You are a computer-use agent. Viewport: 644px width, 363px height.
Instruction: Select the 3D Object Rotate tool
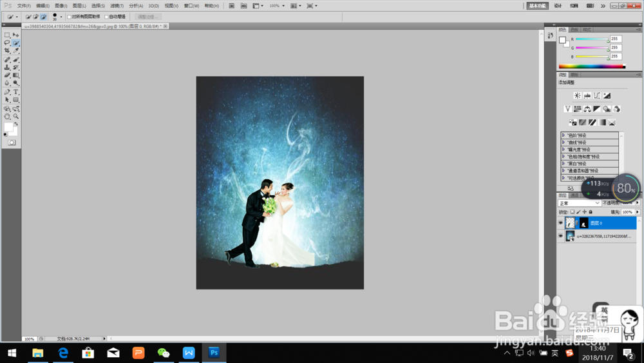(x=7, y=109)
